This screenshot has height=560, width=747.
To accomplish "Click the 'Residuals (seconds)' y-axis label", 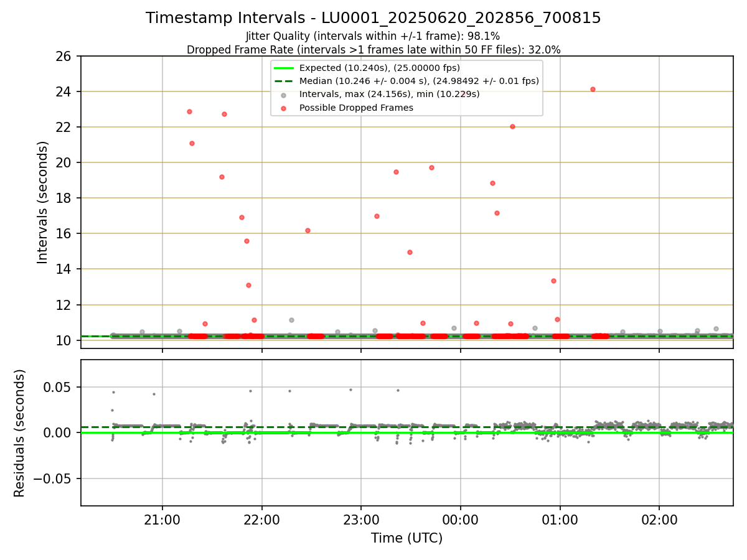I will coord(20,433).
